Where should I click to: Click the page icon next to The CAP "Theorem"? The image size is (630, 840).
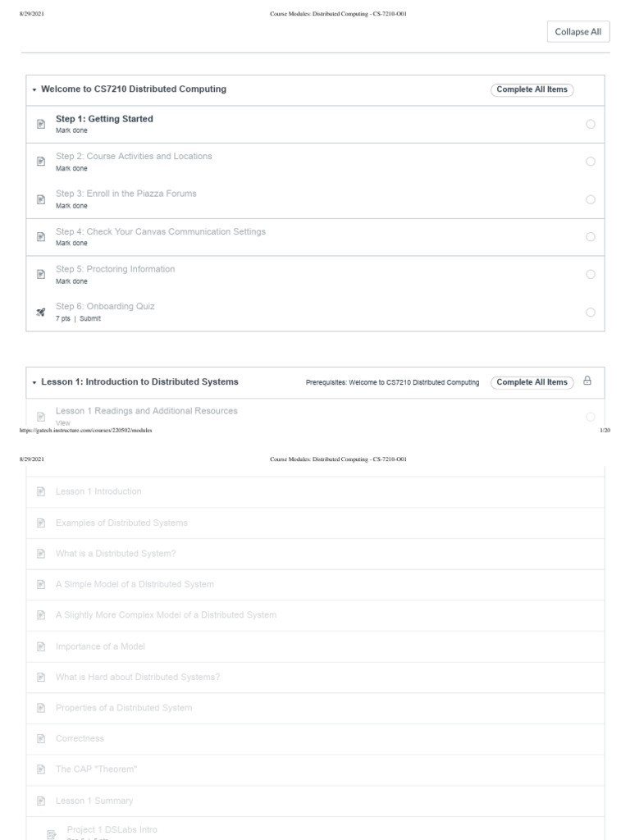[41, 769]
